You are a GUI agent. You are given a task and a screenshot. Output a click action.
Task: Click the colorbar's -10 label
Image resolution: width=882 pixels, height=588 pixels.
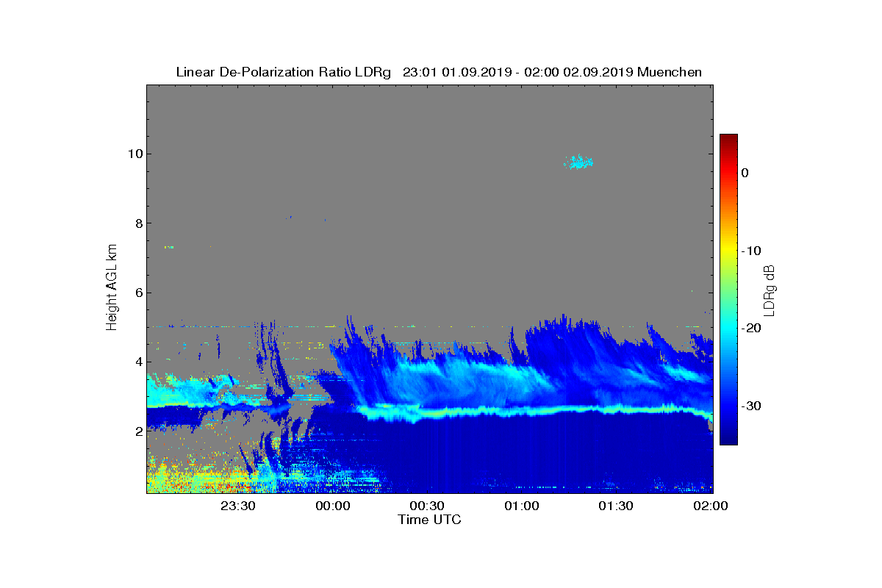[x=750, y=251]
